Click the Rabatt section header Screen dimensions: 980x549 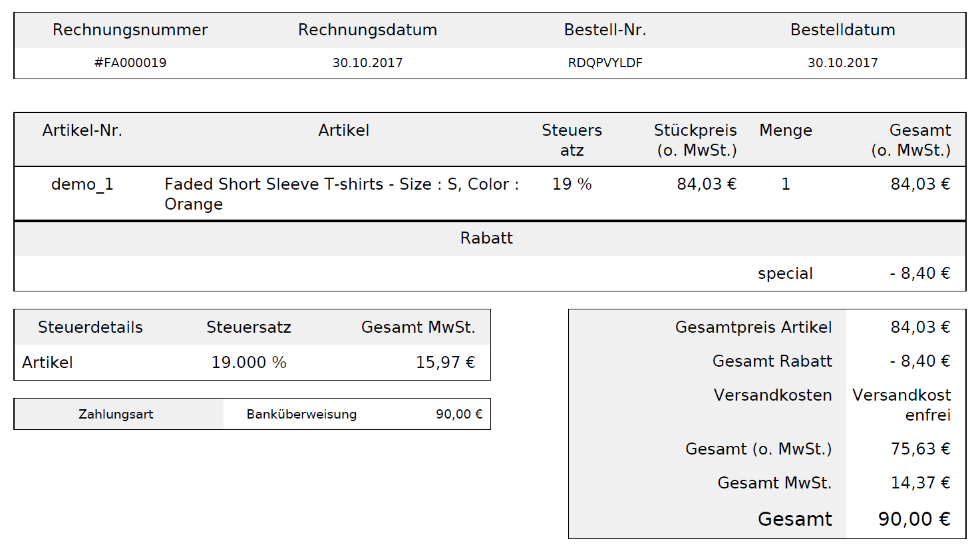[x=486, y=238]
